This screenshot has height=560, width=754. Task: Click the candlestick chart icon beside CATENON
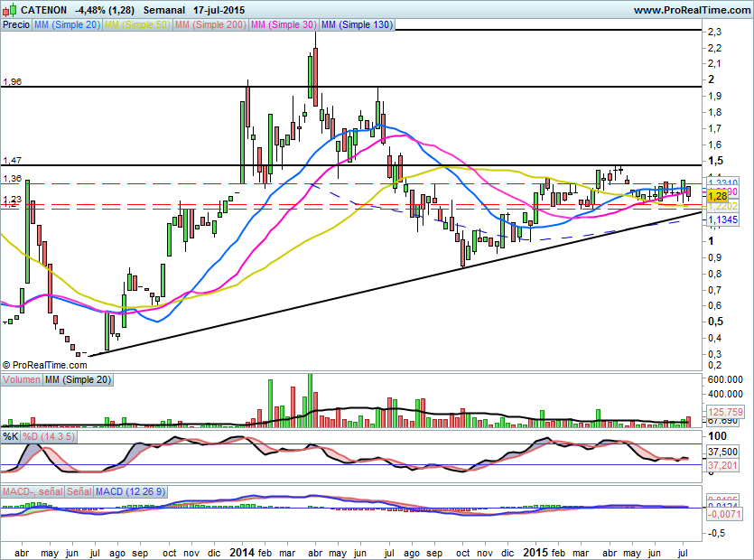pyautogui.click(x=9, y=9)
